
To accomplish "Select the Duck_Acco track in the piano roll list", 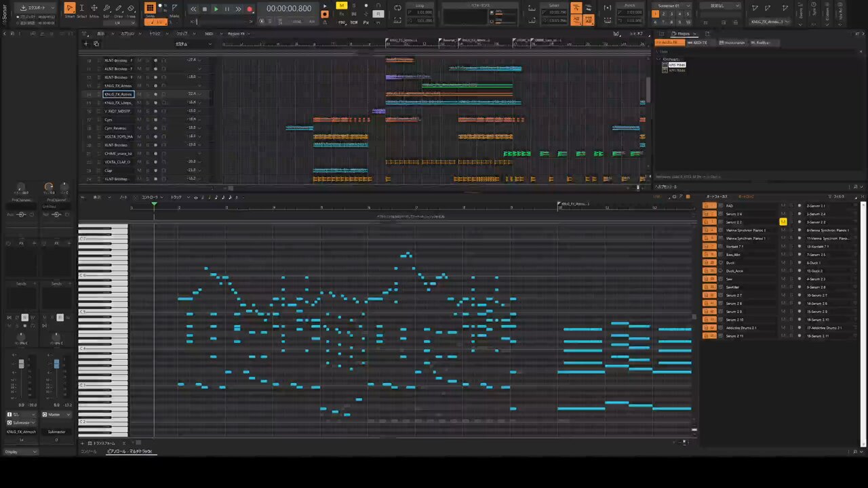I will coord(734,271).
